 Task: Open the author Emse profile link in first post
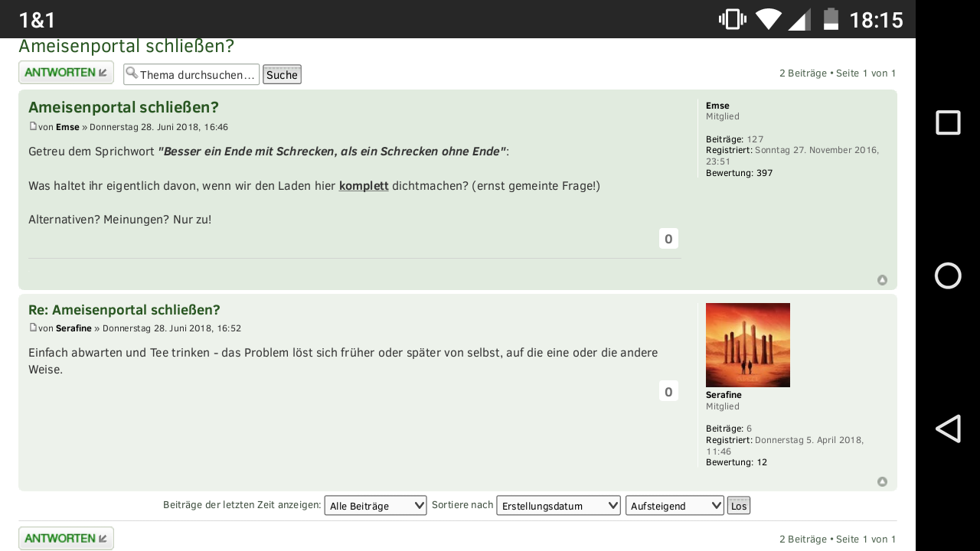67,127
